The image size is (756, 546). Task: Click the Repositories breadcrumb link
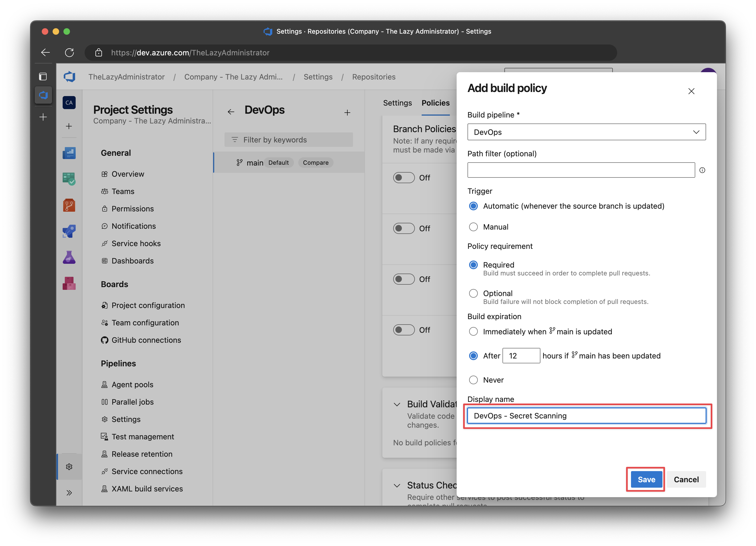coord(374,77)
